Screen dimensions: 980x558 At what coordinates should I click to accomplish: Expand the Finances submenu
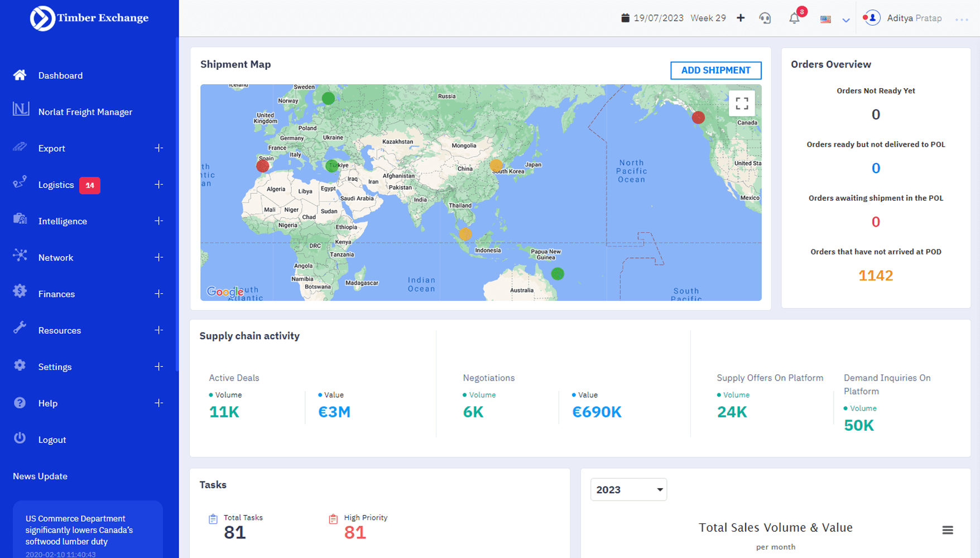(158, 294)
